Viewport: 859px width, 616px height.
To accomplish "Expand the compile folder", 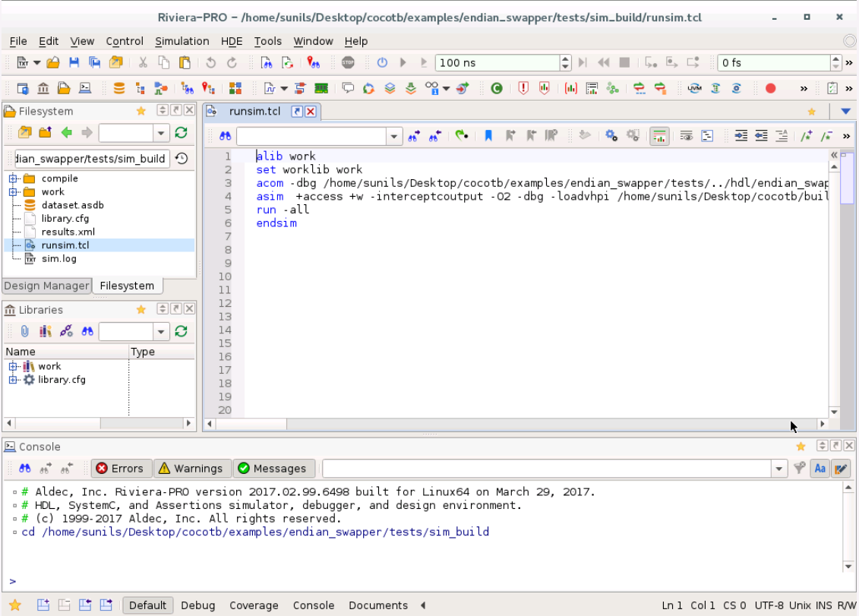I will (x=13, y=178).
